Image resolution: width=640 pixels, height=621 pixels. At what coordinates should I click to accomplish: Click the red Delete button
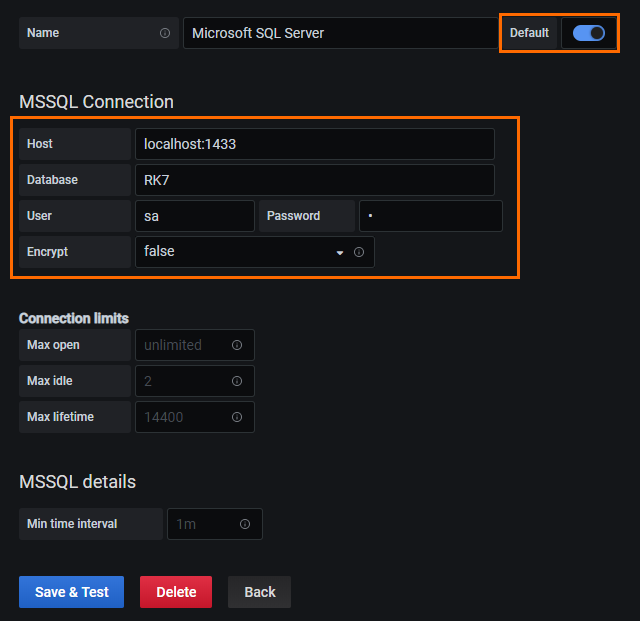pyautogui.click(x=176, y=592)
